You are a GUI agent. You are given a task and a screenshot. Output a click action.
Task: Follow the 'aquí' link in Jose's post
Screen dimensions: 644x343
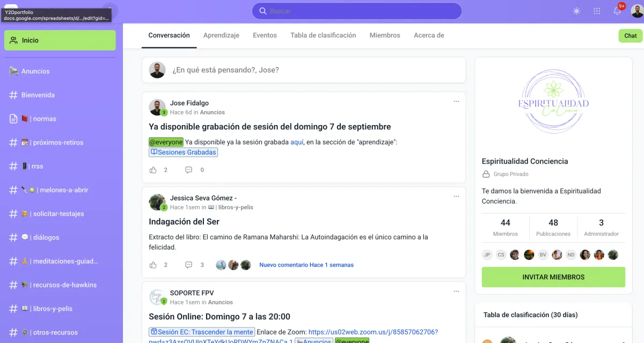[x=297, y=142]
